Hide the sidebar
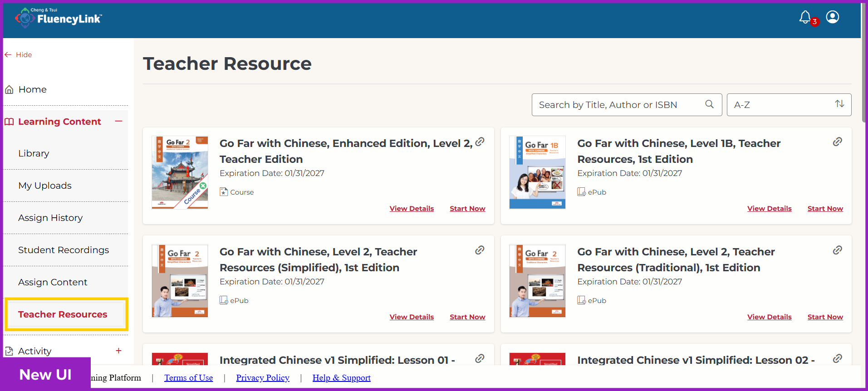868x391 pixels. (19, 54)
